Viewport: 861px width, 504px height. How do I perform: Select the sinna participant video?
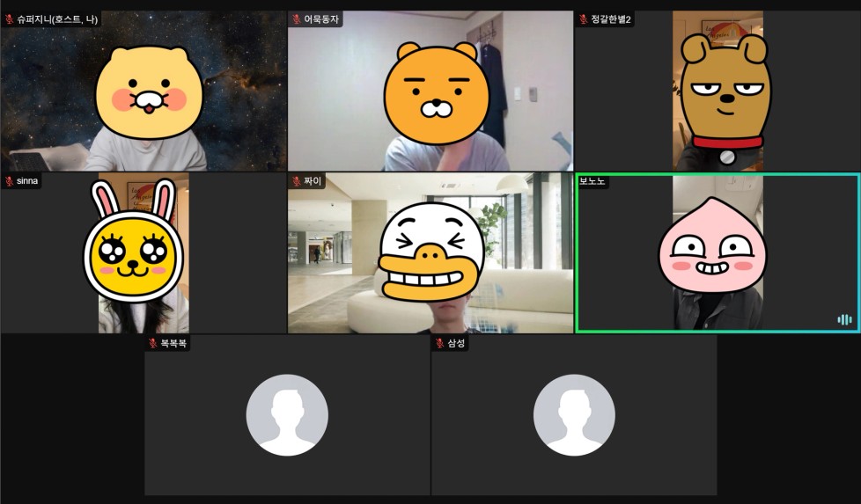click(143, 252)
